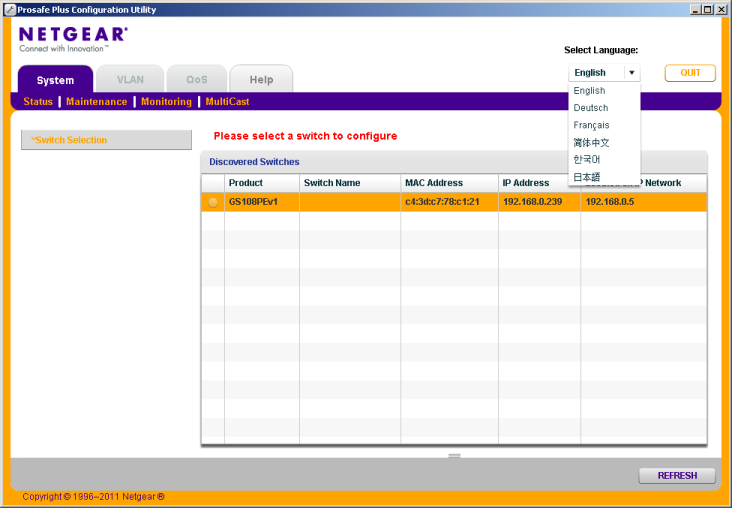Viewport: 732px width, 508px height.
Task: Switch to the VLAN tab
Action: click(x=130, y=79)
